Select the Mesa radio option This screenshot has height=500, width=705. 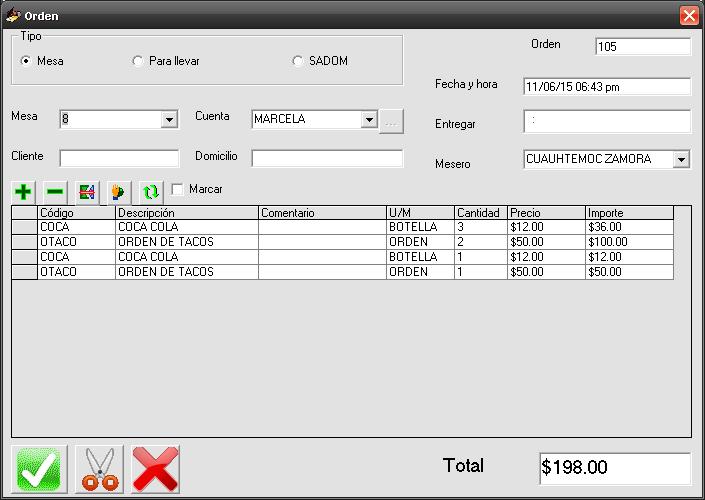click(27, 61)
